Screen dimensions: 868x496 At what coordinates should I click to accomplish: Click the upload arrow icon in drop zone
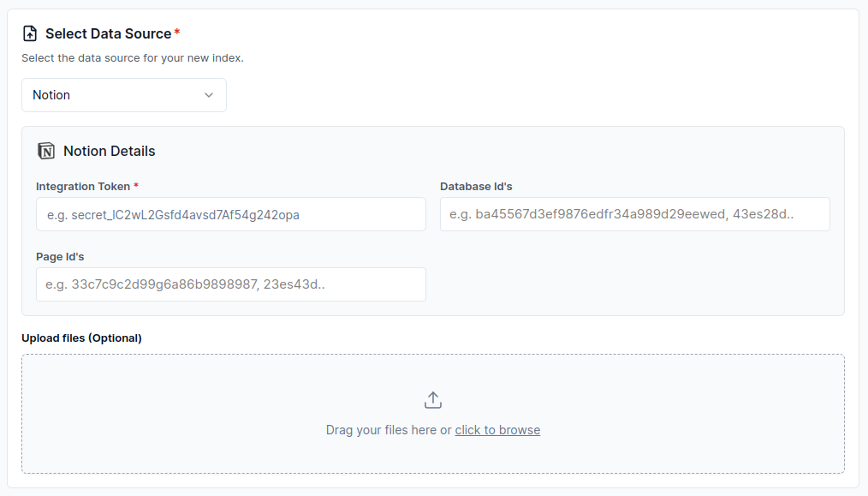[x=433, y=400]
